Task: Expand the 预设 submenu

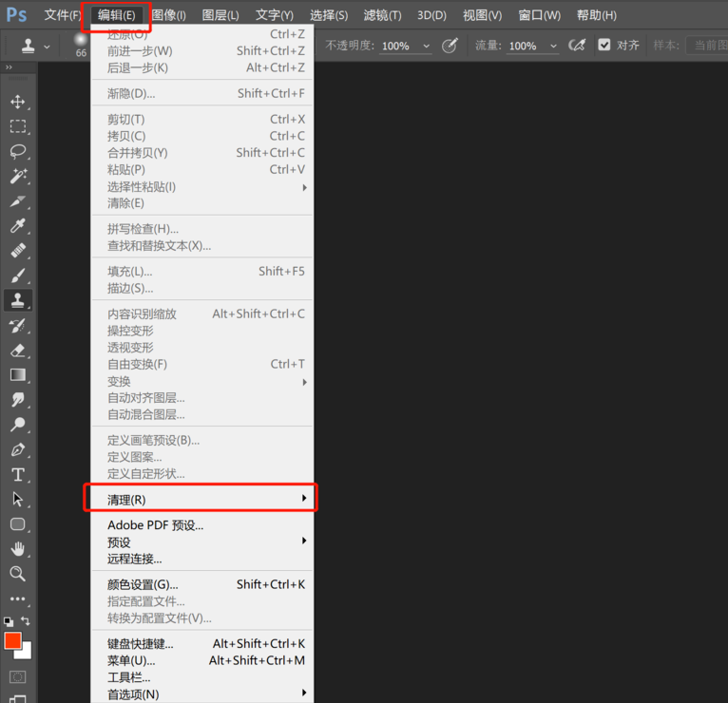Action: (x=202, y=541)
